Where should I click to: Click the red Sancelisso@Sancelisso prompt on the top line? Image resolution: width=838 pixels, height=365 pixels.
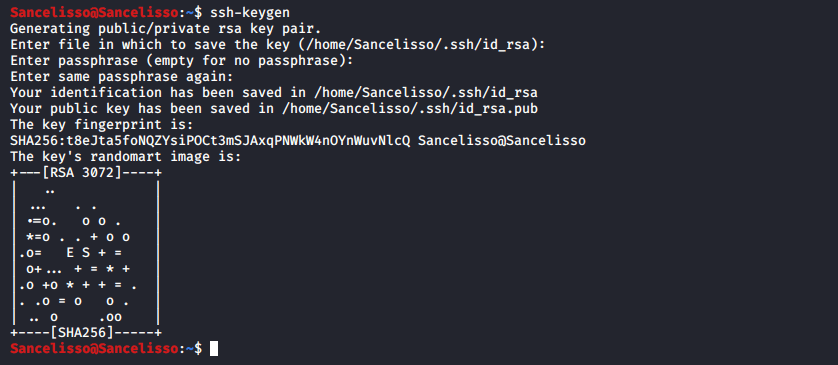(94, 12)
